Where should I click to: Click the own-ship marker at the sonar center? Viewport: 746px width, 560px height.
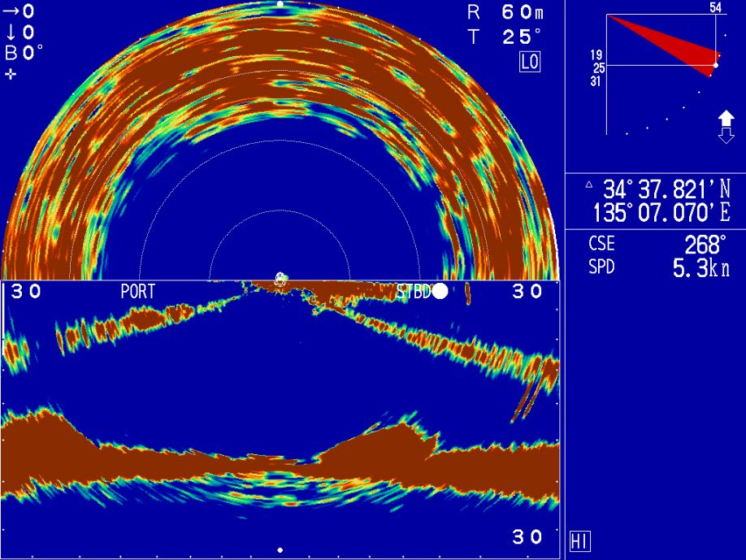tap(280, 278)
